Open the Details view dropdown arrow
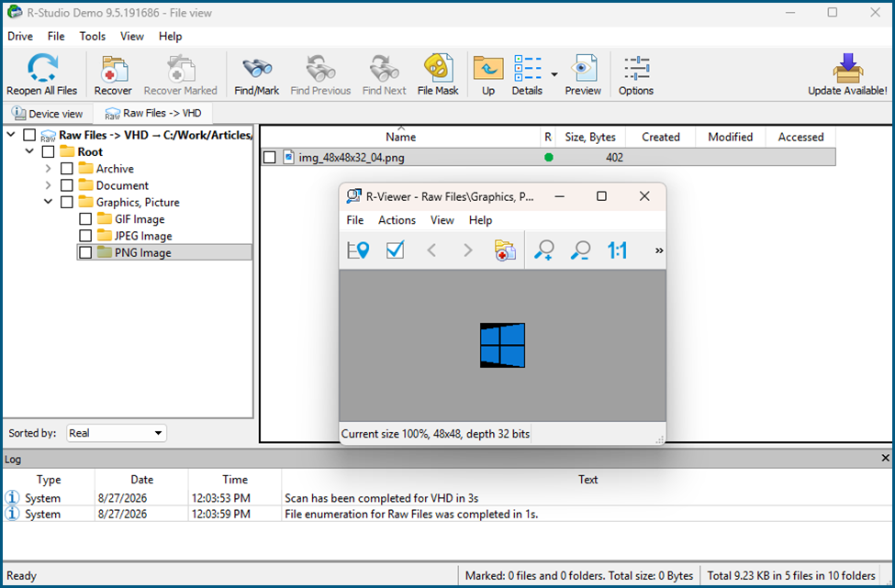This screenshot has width=895, height=588. [x=554, y=74]
